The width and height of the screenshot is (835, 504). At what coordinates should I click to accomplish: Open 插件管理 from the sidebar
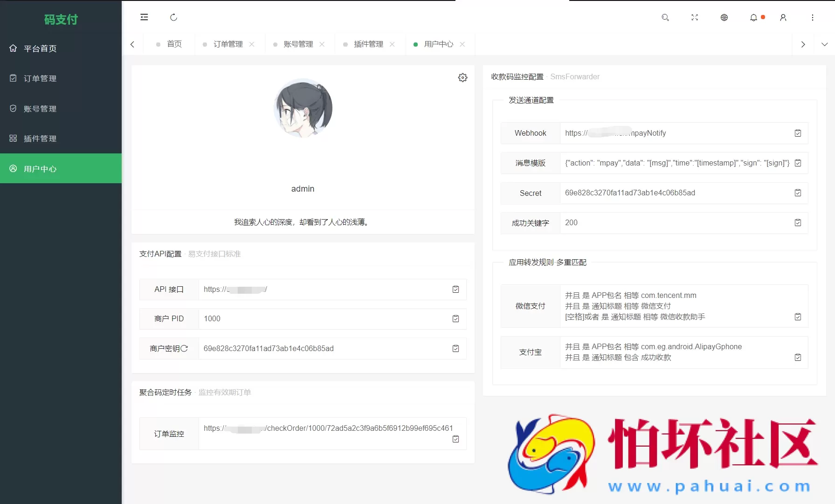tap(40, 138)
